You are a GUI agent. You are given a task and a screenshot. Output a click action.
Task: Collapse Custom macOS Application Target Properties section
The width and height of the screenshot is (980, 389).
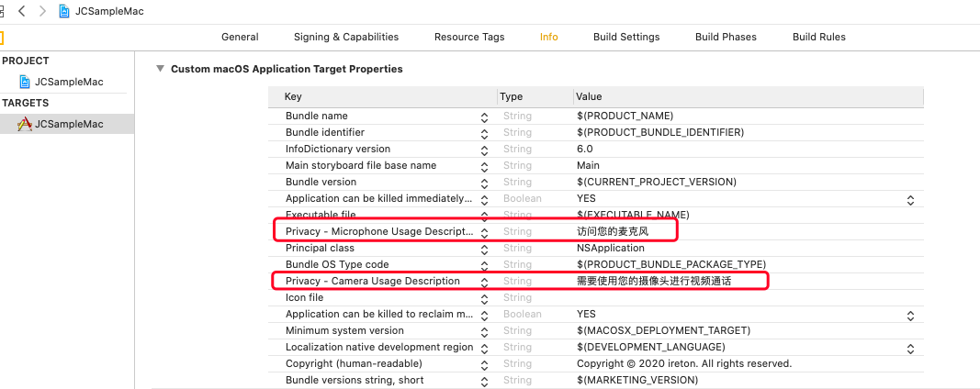161,69
